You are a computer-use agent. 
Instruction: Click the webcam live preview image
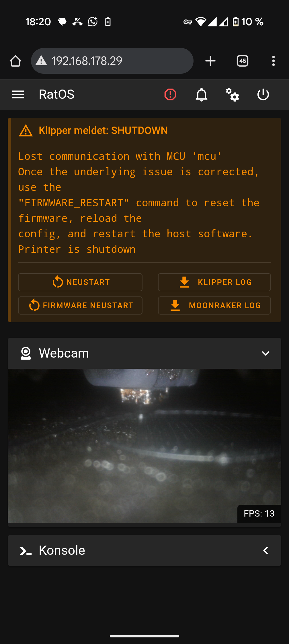click(x=144, y=446)
